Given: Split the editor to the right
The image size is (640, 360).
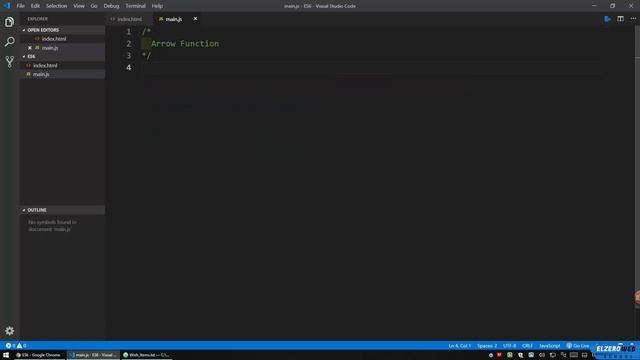Looking at the screenshot, I should (x=620, y=19).
